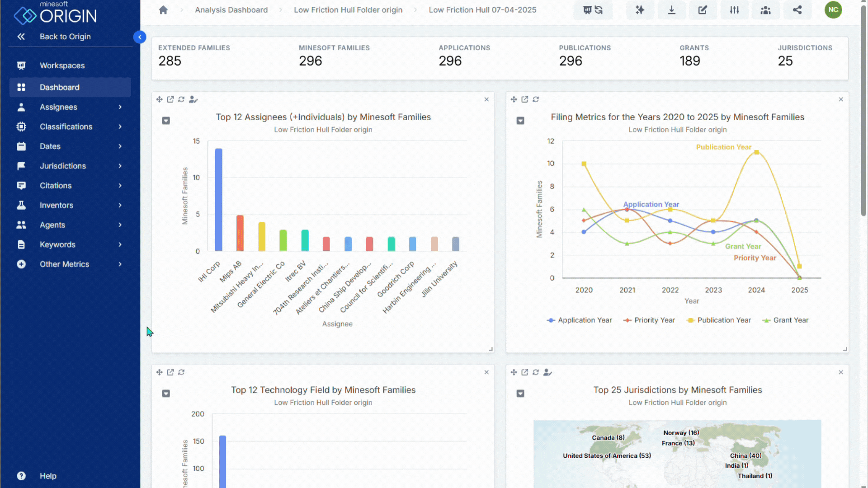This screenshot has width=868, height=488.
Task: Open the Top 12 Assignees chart options dropdown
Action: click(x=166, y=121)
